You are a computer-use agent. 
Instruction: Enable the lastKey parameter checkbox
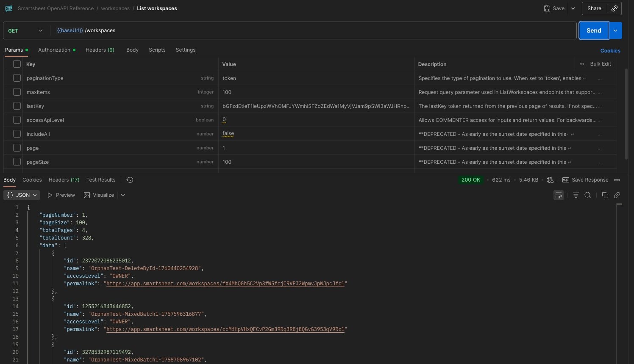coord(17,106)
